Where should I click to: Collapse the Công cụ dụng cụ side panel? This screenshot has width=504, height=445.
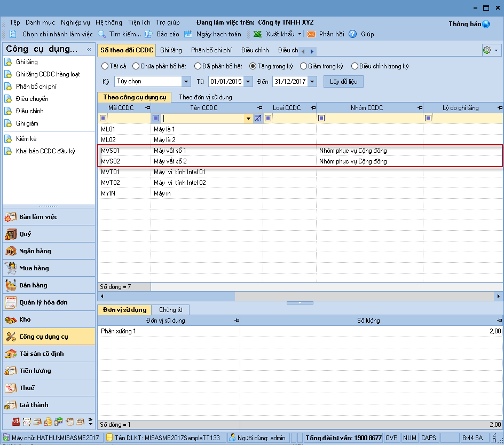pos(89,50)
